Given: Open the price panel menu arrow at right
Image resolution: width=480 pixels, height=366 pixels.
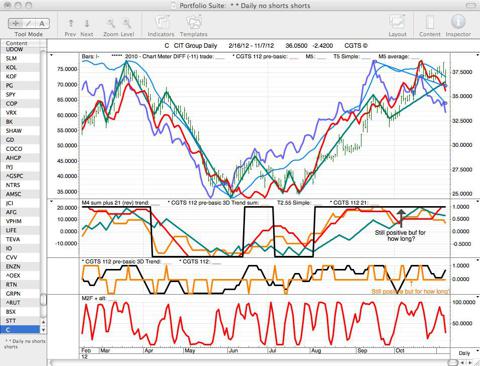Looking at the screenshot, I should pos(478,55).
